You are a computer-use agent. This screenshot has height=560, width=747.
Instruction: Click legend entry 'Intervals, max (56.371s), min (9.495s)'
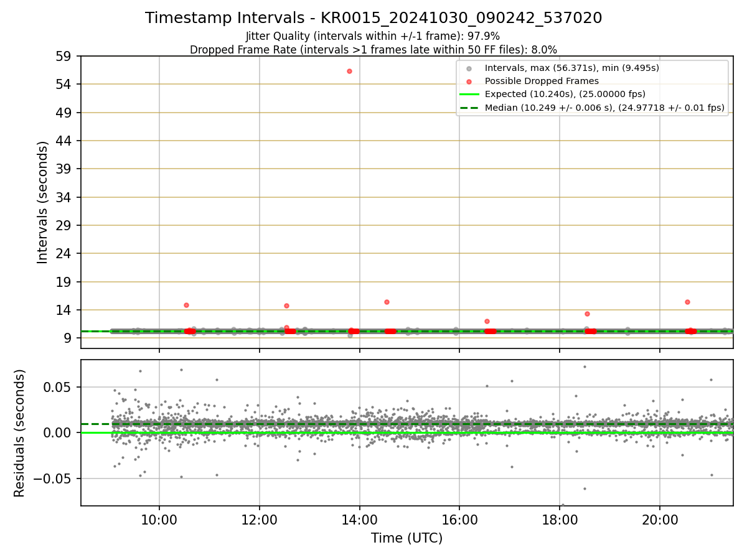571,68
